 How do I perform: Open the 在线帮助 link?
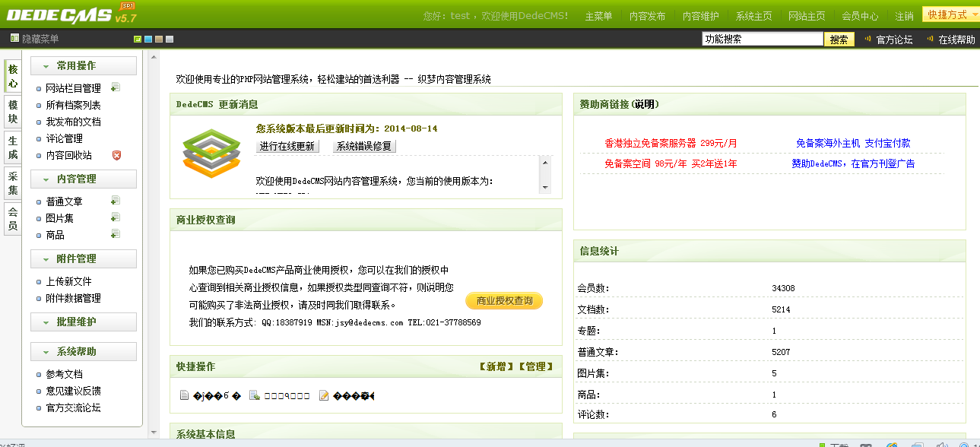tap(956, 40)
